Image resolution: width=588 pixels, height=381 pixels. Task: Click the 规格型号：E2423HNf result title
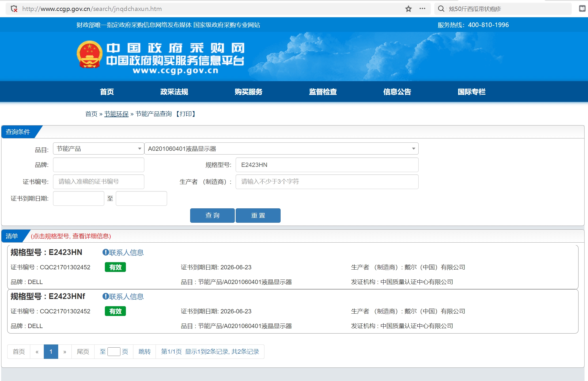(48, 296)
